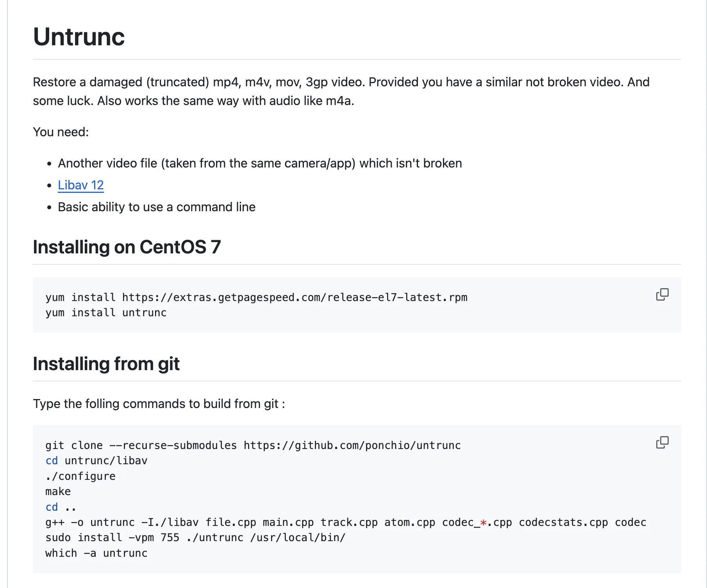Click the 'g++ -o untrunc' compile line
Image resolution: width=707 pixels, height=588 pixels.
(346, 522)
